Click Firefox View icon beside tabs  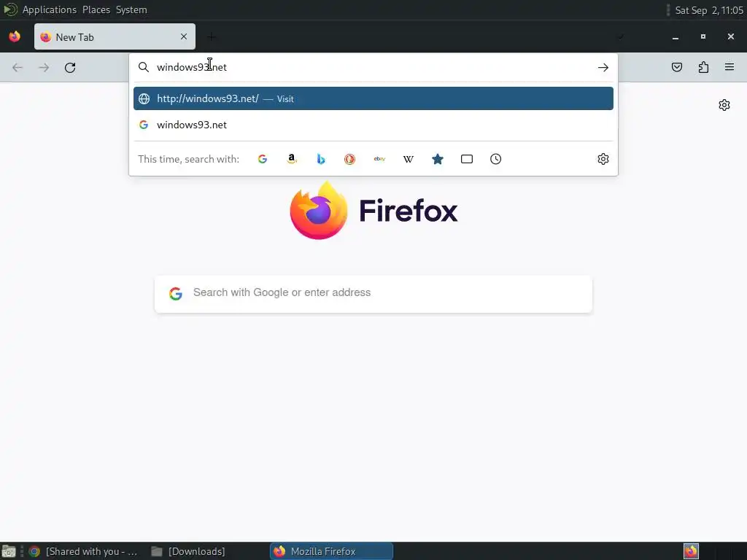pyautogui.click(x=15, y=36)
